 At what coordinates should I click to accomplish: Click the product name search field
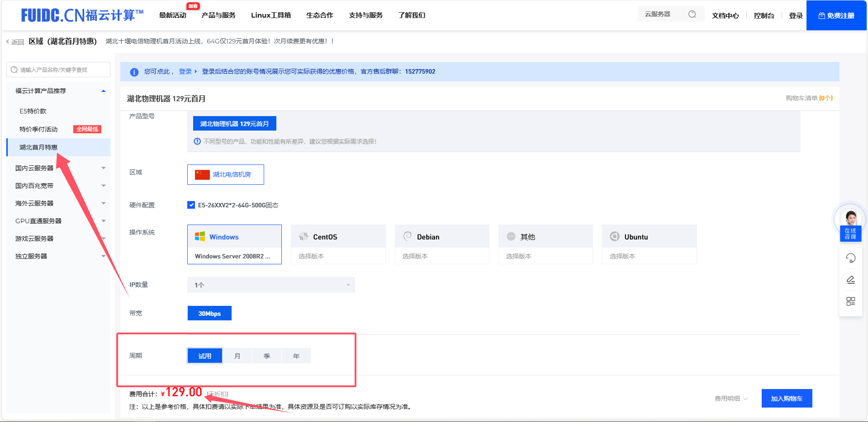coord(59,70)
